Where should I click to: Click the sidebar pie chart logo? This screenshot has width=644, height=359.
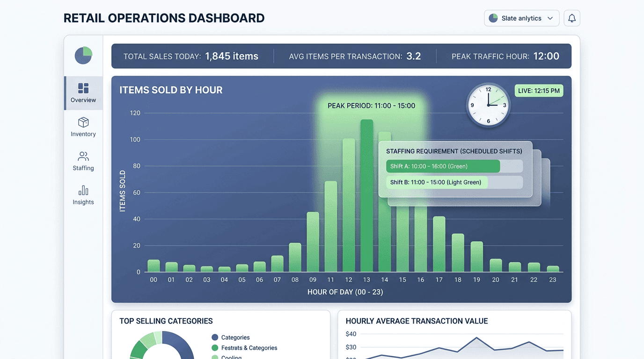coord(83,56)
